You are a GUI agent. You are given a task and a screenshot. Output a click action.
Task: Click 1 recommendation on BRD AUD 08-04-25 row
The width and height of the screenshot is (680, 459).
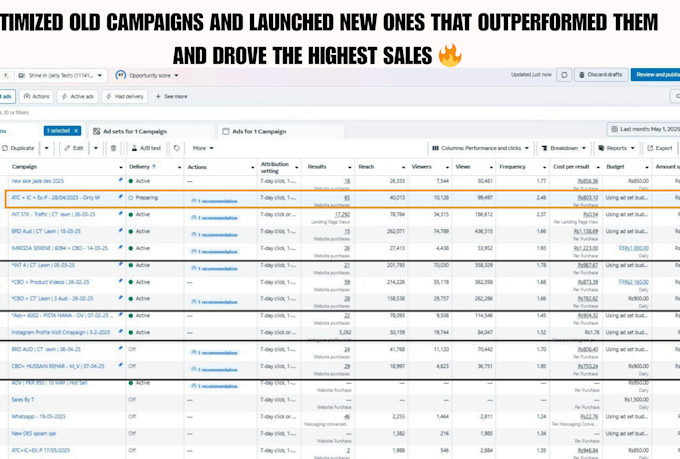214,353
